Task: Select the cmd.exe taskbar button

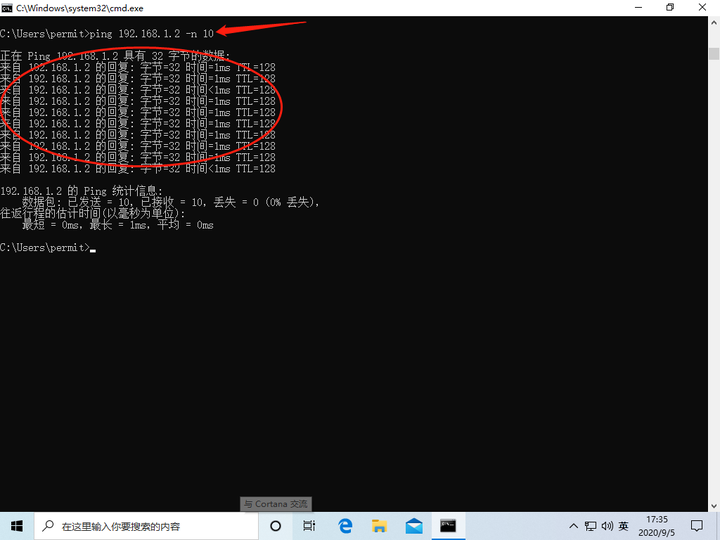Action: (x=448, y=526)
